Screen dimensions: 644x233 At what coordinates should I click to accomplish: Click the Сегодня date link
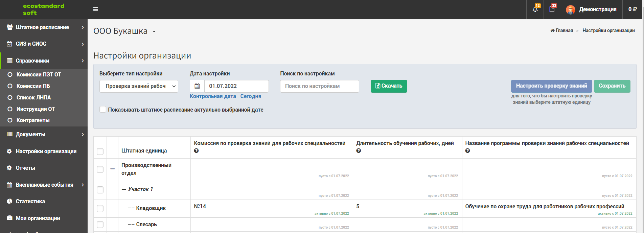[x=251, y=96]
